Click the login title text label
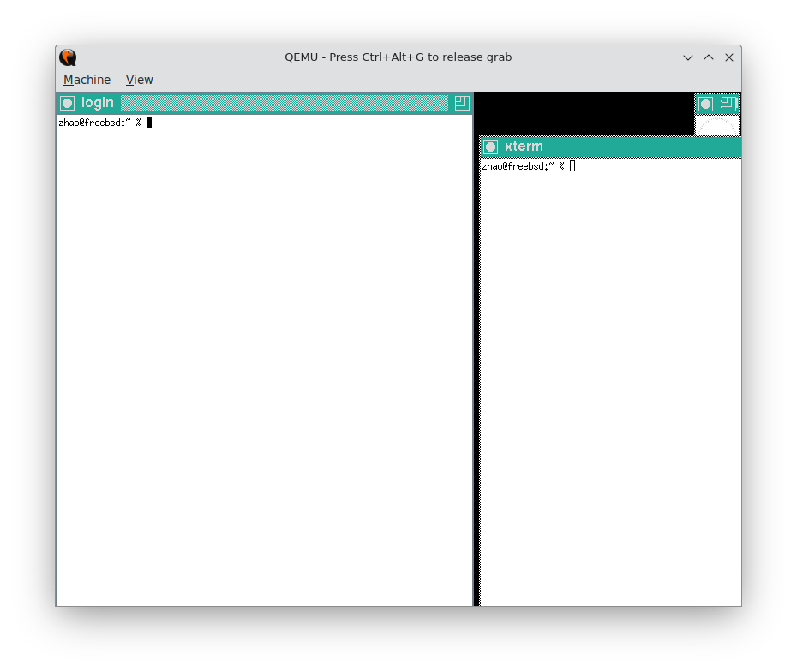This screenshot has height=672, width=797. 97,103
